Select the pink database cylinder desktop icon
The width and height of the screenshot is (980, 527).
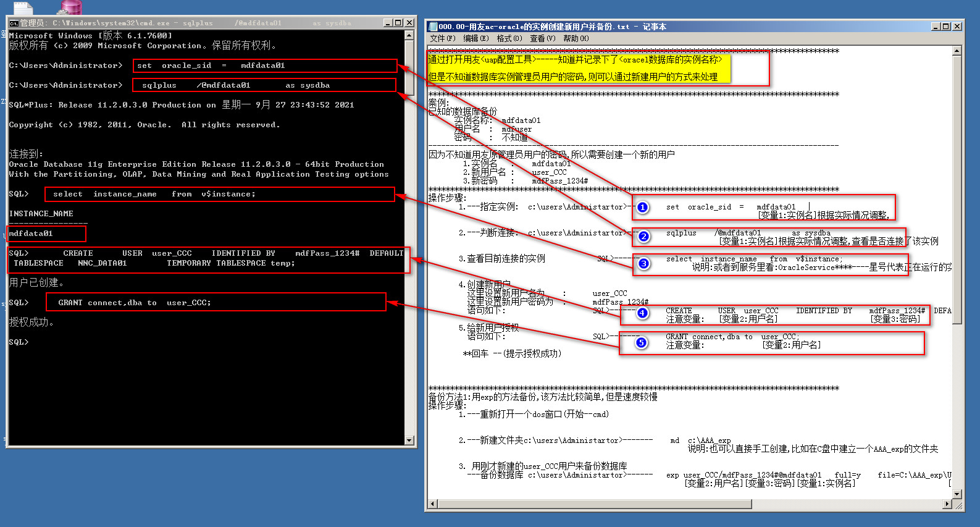[x=70, y=7]
